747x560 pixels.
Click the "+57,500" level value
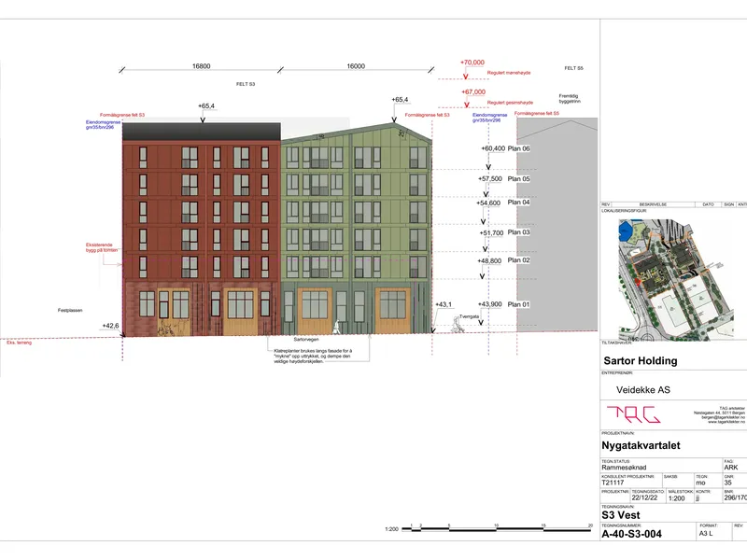click(x=490, y=179)
